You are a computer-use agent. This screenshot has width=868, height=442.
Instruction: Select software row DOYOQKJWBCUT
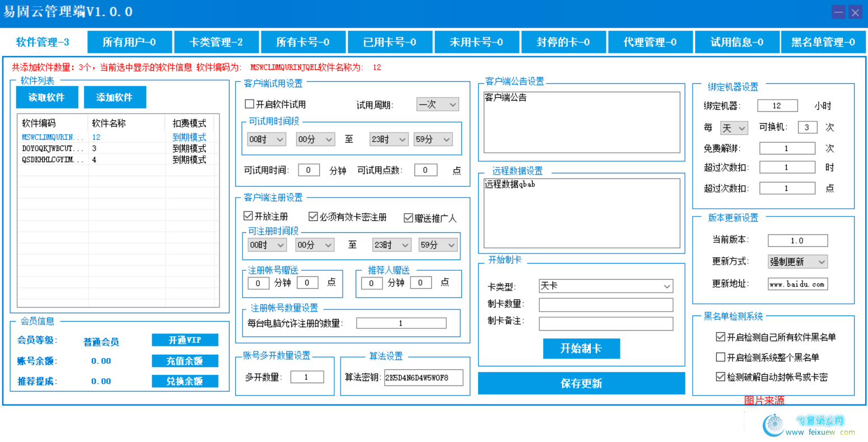point(118,148)
